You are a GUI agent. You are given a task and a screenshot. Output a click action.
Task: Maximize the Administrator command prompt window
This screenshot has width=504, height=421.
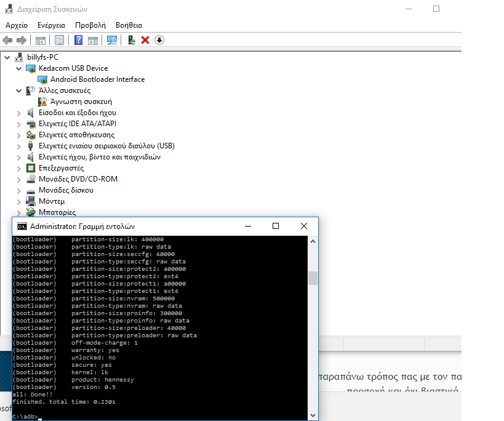pos(276,226)
